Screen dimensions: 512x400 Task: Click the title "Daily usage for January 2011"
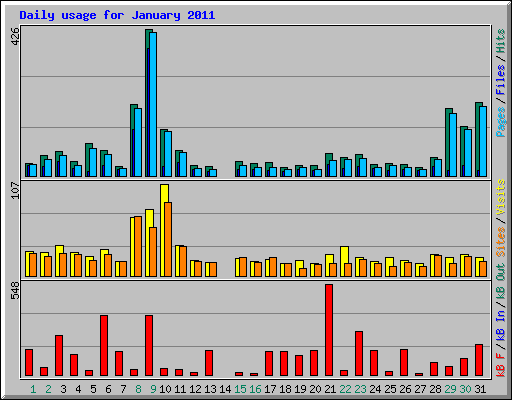(x=117, y=15)
